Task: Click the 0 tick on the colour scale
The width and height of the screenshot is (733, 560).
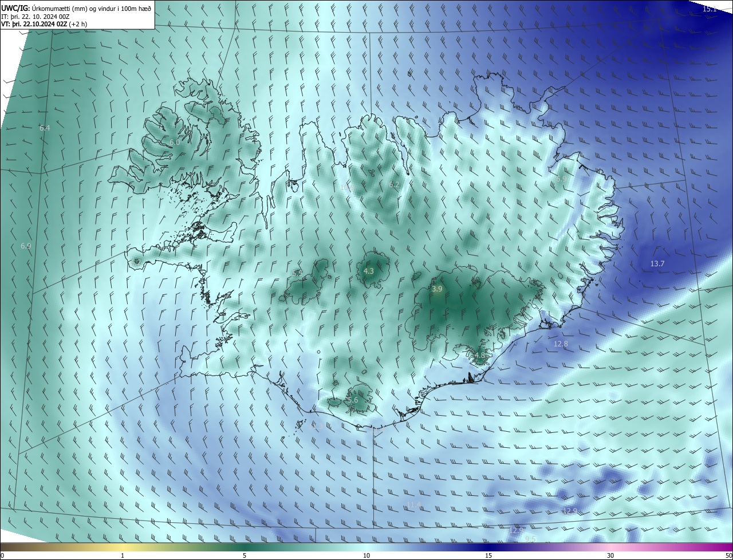Action: [2, 555]
